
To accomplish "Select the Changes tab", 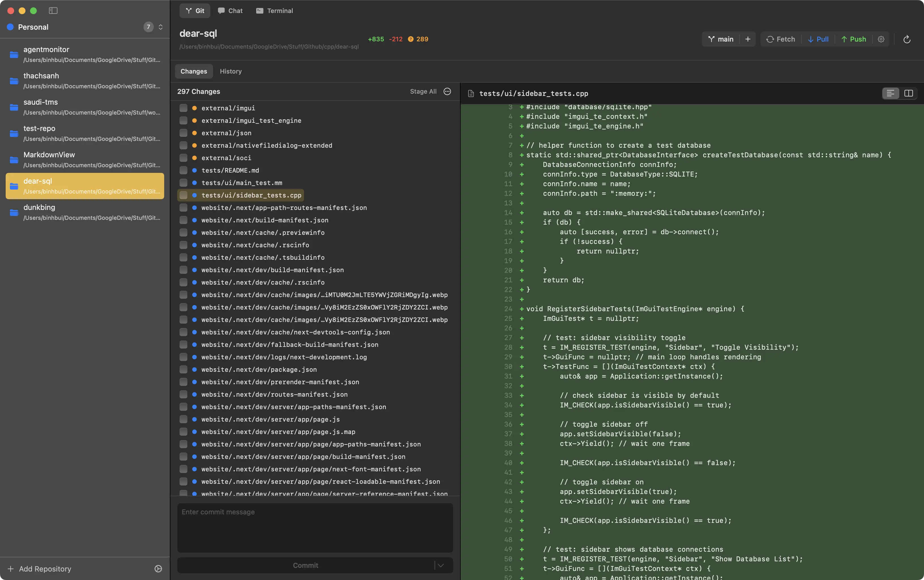I will [x=193, y=71].
